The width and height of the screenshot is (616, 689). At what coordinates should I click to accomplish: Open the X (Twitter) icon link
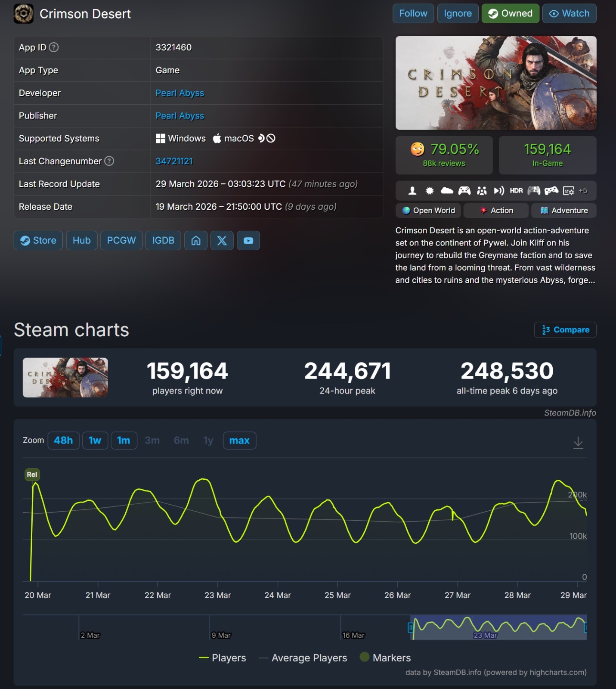coord(222,240)
